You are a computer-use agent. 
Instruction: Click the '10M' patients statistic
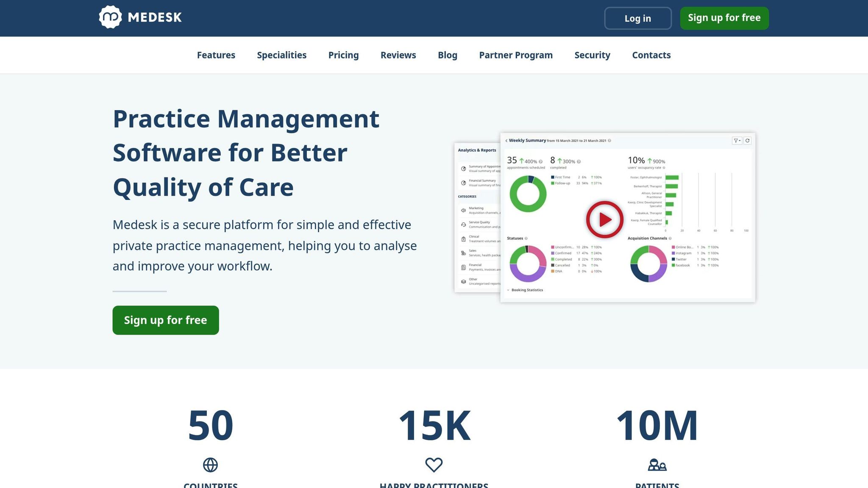657,425
